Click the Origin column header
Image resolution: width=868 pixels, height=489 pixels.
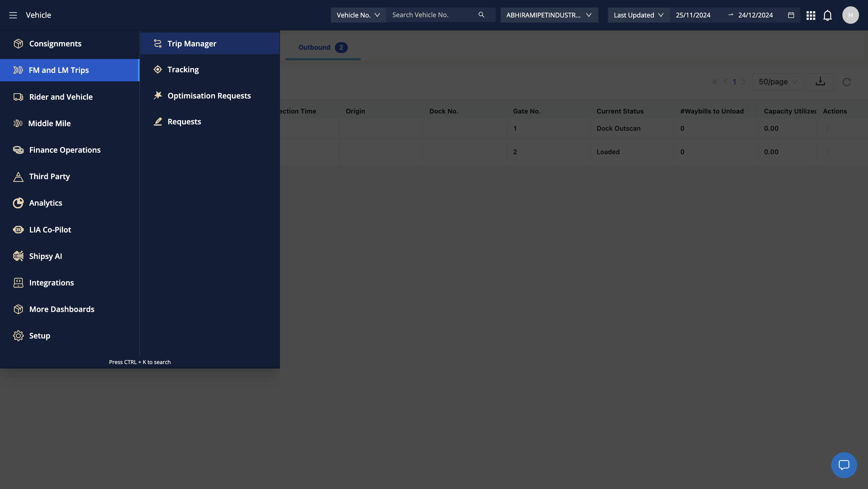point(355,111)
